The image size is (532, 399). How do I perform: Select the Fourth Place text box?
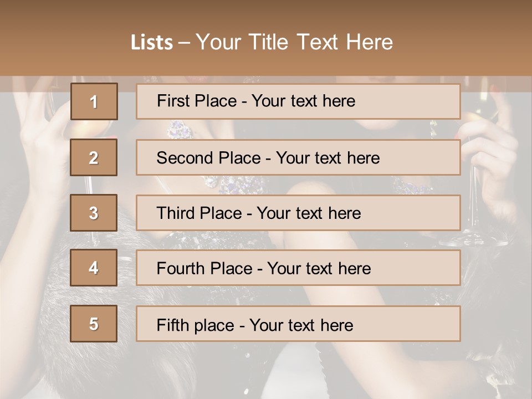click(x=298, y=268)
